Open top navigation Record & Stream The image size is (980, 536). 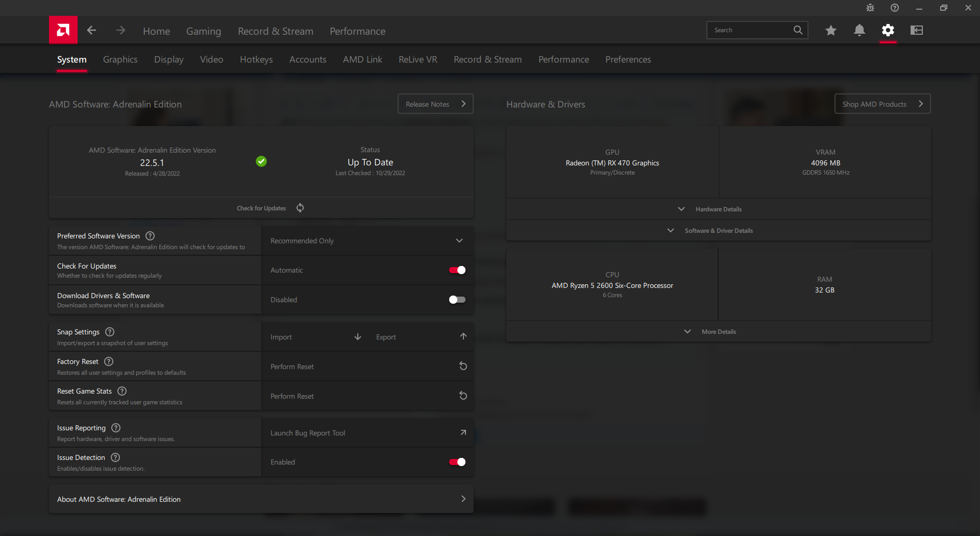tap(276, 31)
